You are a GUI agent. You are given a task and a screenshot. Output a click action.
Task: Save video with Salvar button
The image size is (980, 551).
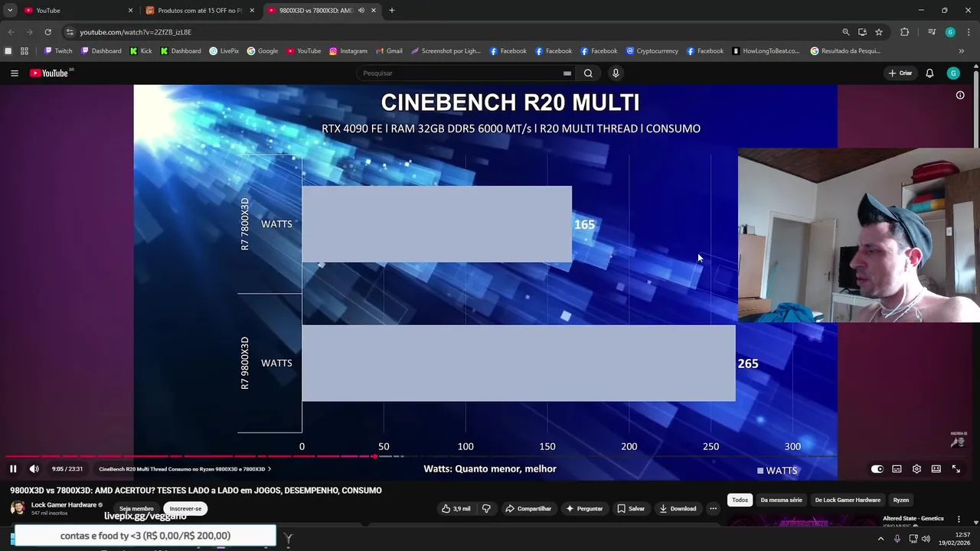(631, 509)
